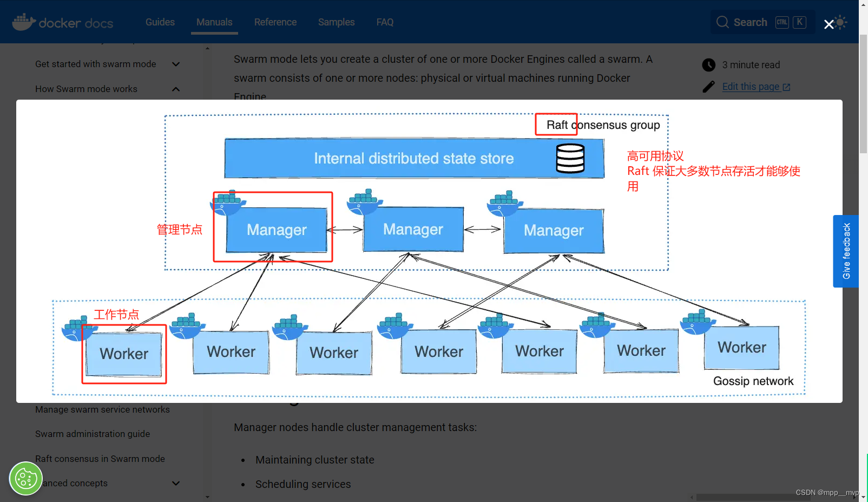Close the enlarged image with X
Screen dimensions: 868x502
click(x=828, y=24)
